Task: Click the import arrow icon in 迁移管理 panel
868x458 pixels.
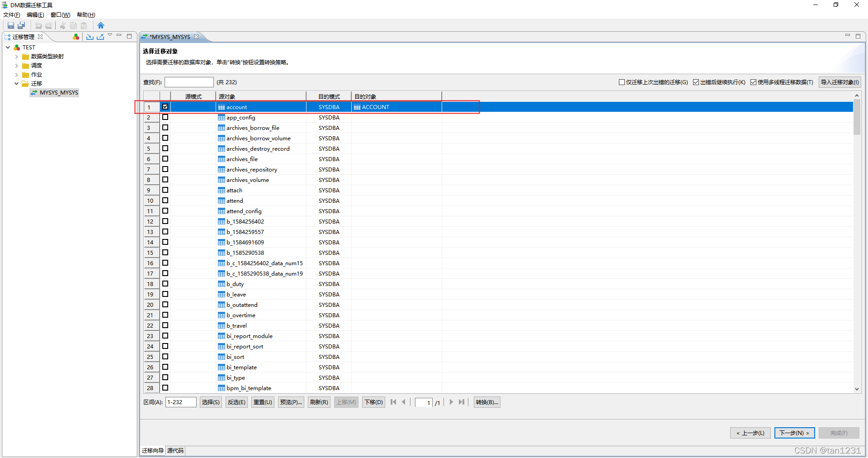Action: point(90,37)
